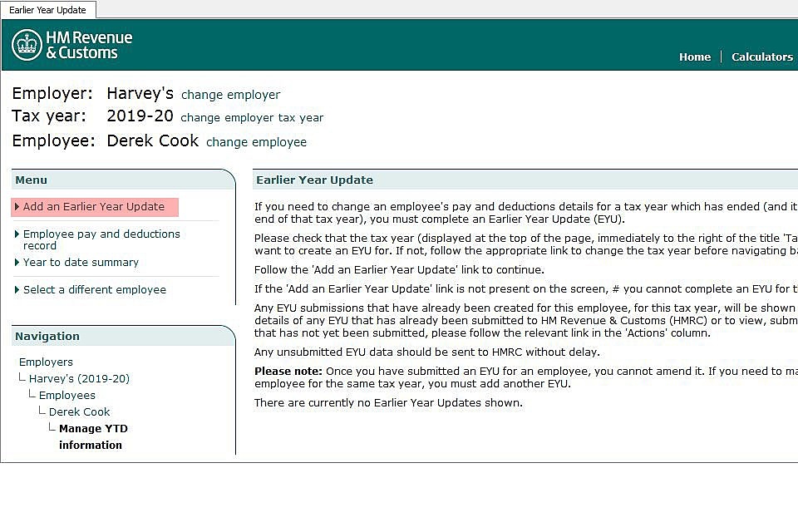Viewport: 798px width, 532px height.
Task: Go to Home in top navigation
Action: pos(694,57)
